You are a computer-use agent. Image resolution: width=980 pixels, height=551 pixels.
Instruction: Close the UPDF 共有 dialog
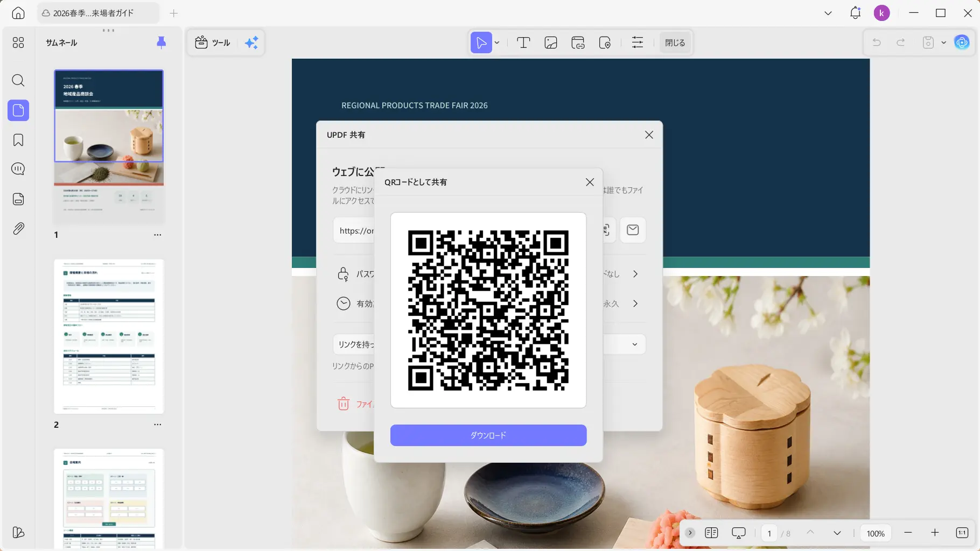tap(649, 135)
